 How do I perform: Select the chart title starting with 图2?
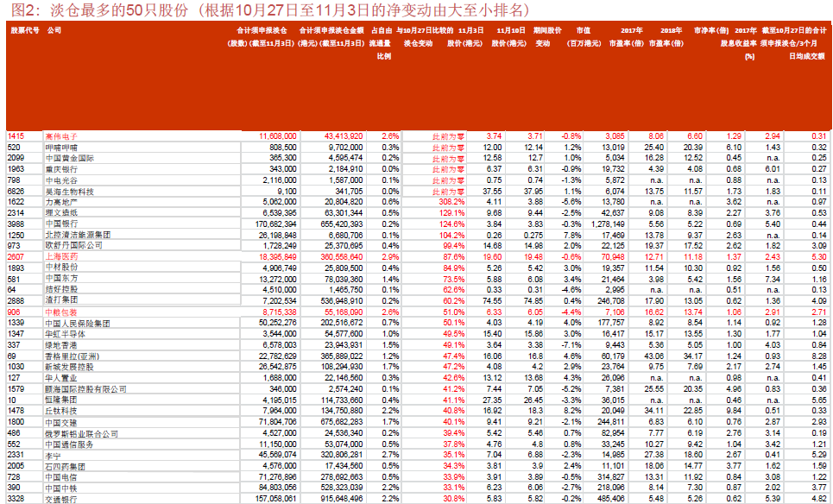[270, 10]
